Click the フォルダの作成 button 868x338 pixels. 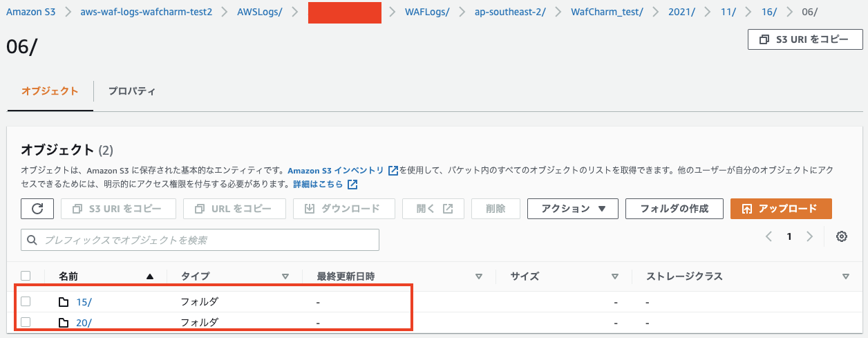click(674, 209)
